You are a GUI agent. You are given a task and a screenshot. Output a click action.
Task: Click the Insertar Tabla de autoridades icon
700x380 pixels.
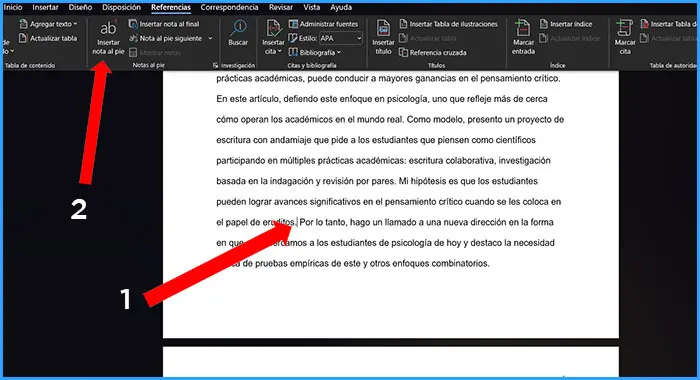[x=644, y=24]
